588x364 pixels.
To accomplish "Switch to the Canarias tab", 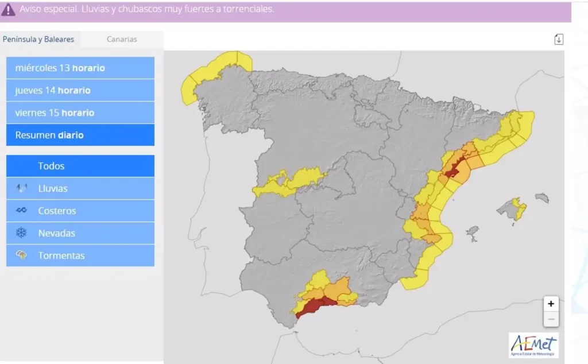I will tap(121, 40).
